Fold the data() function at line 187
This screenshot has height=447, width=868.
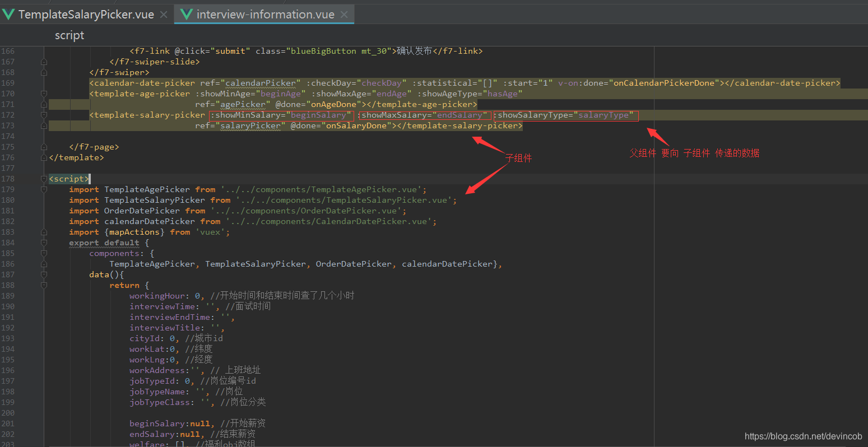[x=44, y=274]
